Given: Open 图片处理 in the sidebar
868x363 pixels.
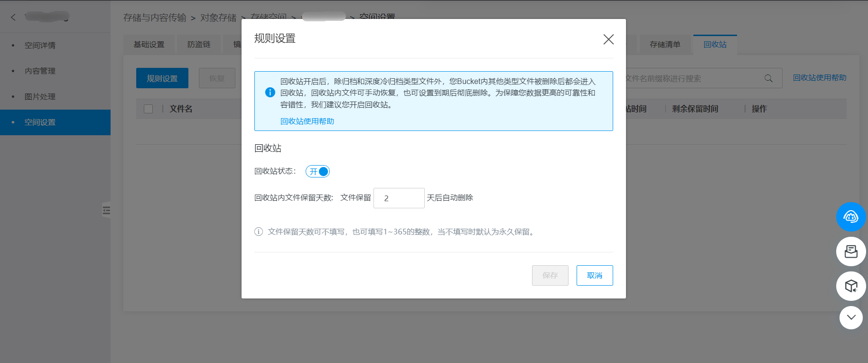Looking at the screenshot, I should 55,97.
